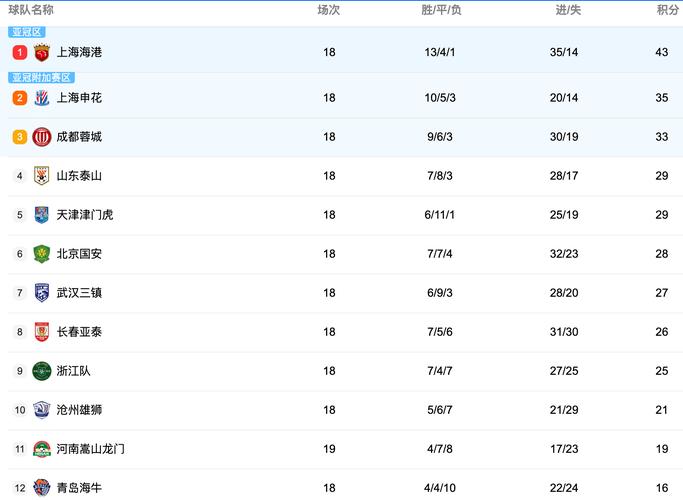This screenshot has height=500, width=683.
Task: Open team name 长春亚泰
Action: [x=79, y=332]
